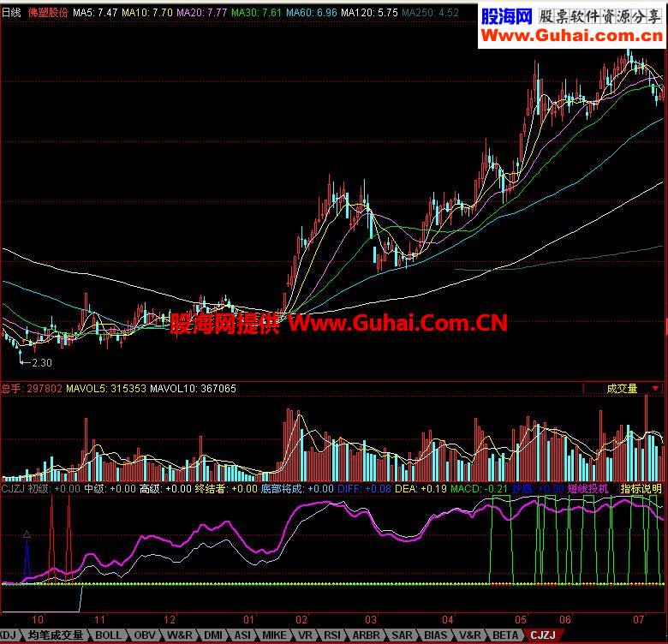
Task: Open the MIKE indicator tab
Action: 274,635
